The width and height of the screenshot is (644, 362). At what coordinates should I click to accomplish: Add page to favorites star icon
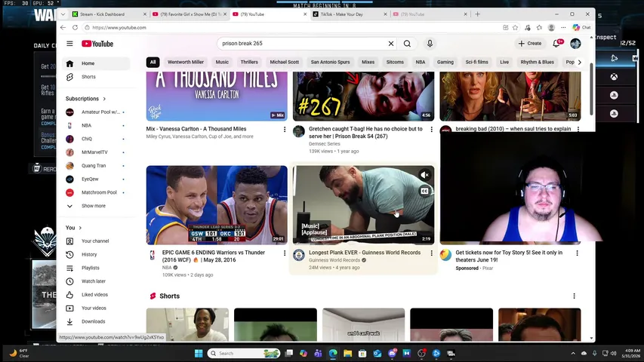coord(516,27)
